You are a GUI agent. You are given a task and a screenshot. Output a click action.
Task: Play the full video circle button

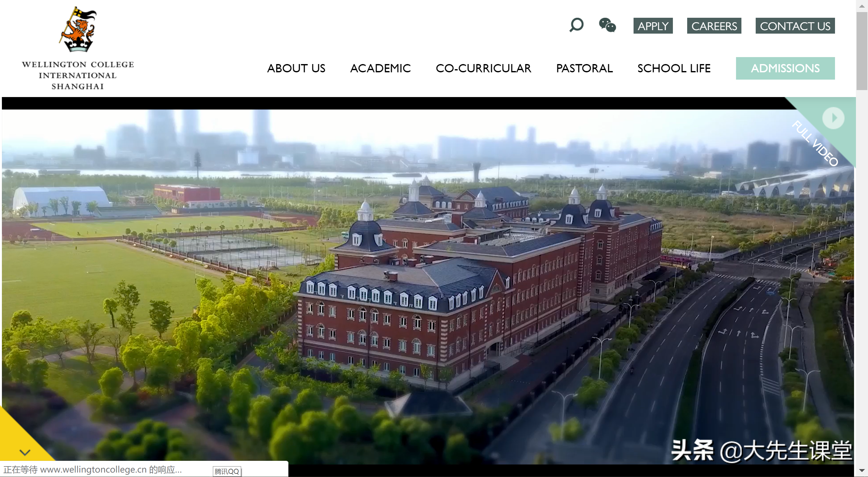[x=833, y=118]
